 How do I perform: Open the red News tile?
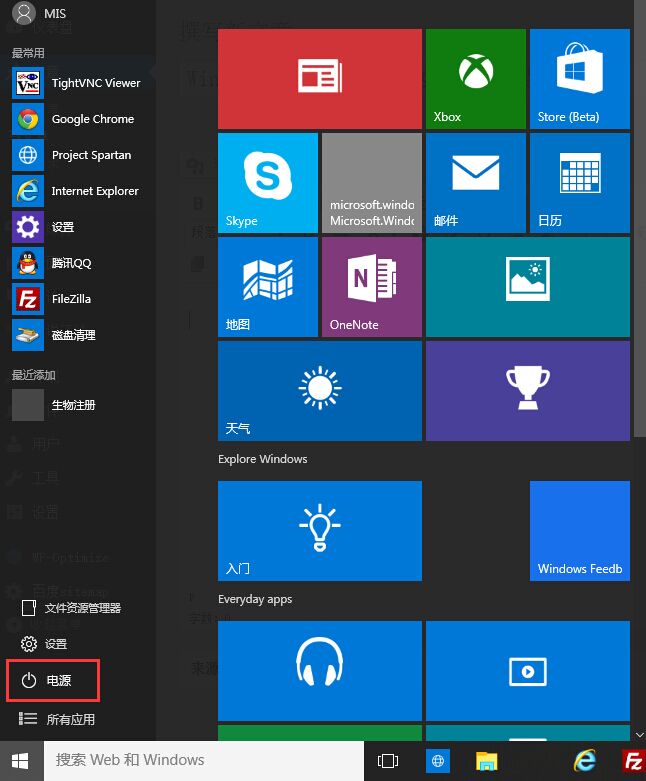point(320,79)
